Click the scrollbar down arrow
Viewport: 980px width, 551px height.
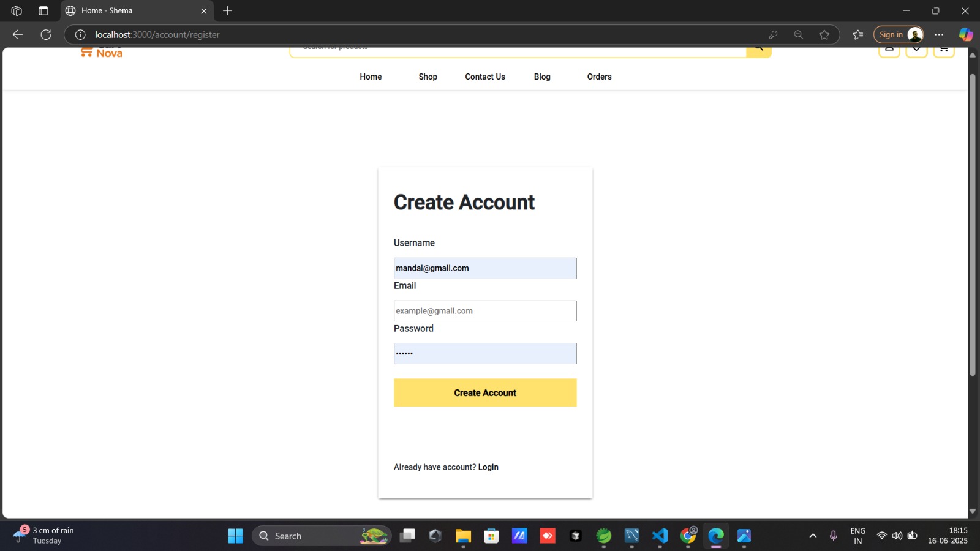972,511
